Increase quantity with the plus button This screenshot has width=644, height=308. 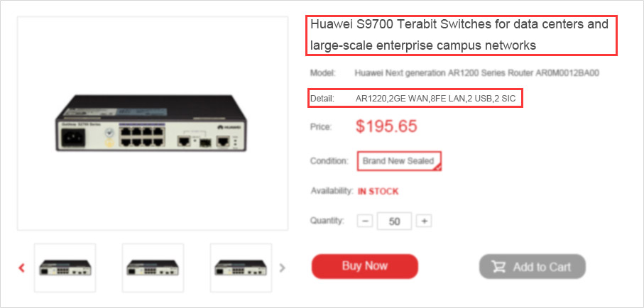click(x=425, y=221)
